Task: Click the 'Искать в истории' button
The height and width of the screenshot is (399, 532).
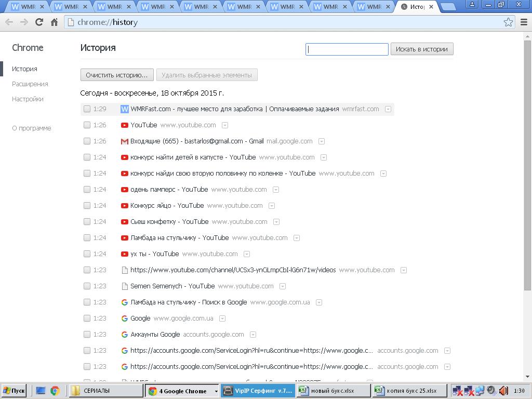Action: [422, 49]
